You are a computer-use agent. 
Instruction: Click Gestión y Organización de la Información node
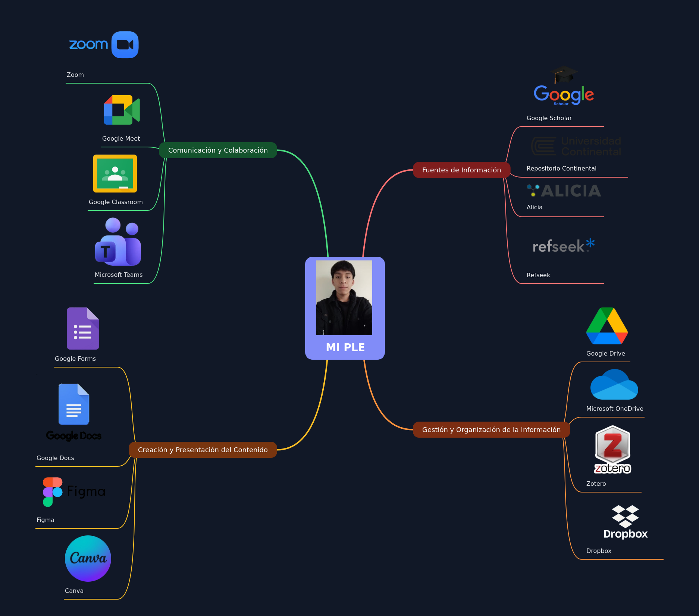[491, 429]
